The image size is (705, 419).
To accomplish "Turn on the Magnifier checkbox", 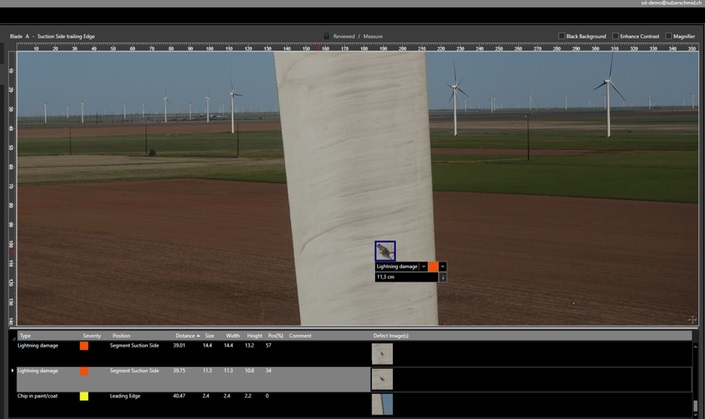I will coord(668,36).
